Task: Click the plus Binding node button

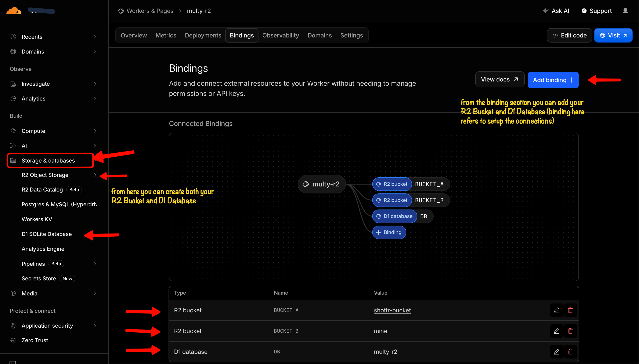Action: [389, 232]
